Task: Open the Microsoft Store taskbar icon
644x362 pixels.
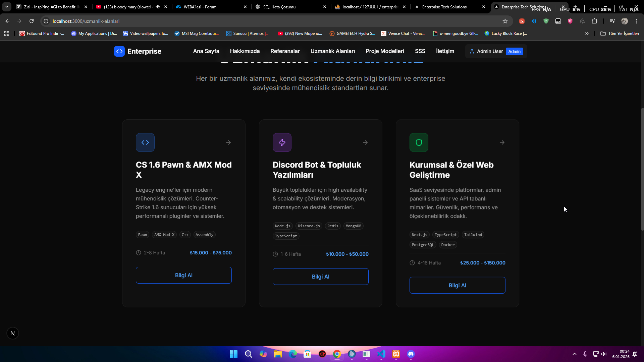Action: click(x=308, y=354)
